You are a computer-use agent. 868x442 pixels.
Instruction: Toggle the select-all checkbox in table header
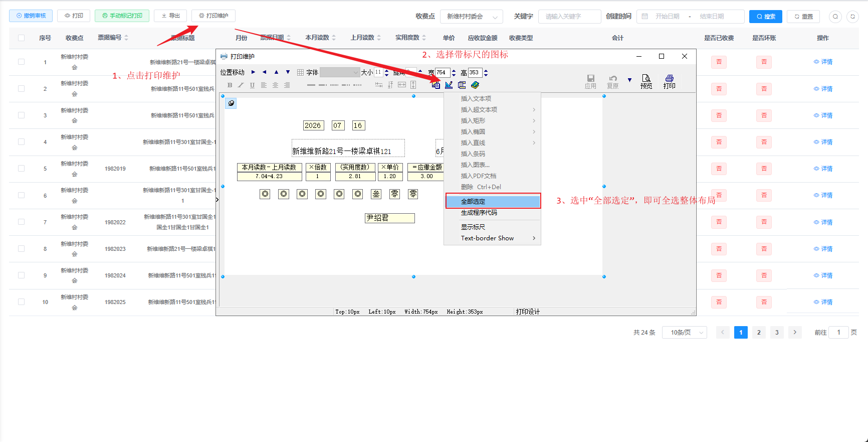[21, 38]
